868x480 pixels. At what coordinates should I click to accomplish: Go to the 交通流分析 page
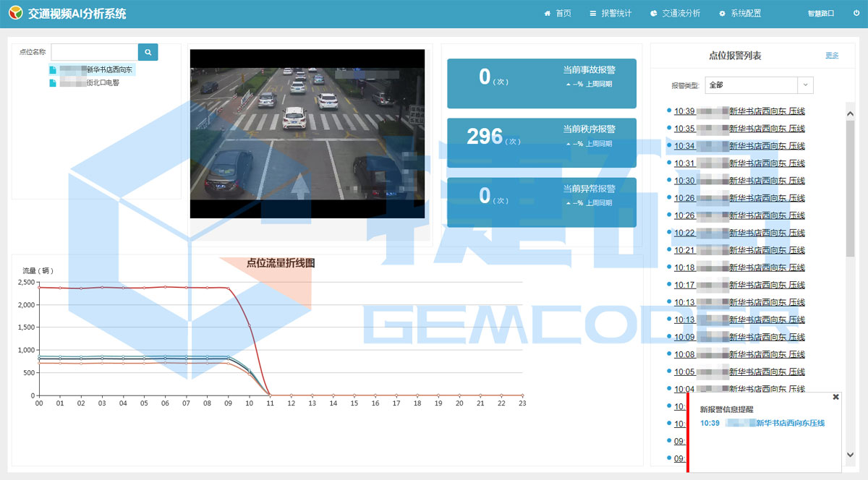coord(681,14)
